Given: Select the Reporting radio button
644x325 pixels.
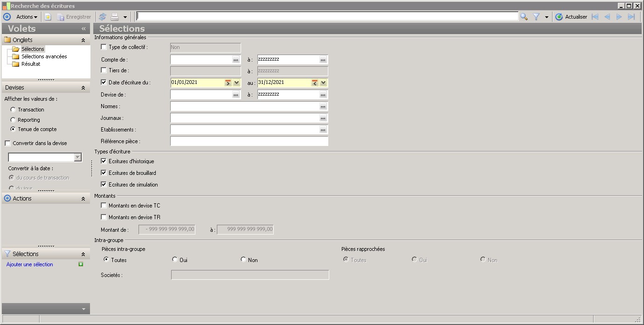Looking at the screenshot, I should (x=13, y=120).
